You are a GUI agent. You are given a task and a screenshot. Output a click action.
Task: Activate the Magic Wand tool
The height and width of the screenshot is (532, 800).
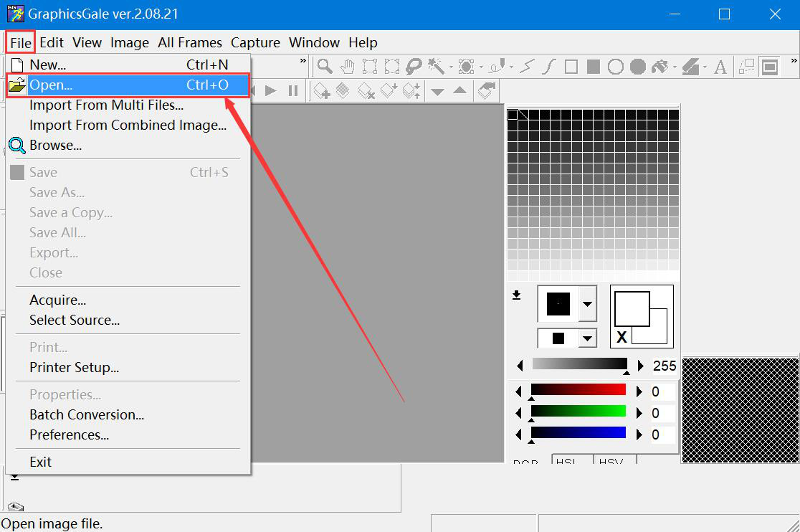click(x=435, y=67)
